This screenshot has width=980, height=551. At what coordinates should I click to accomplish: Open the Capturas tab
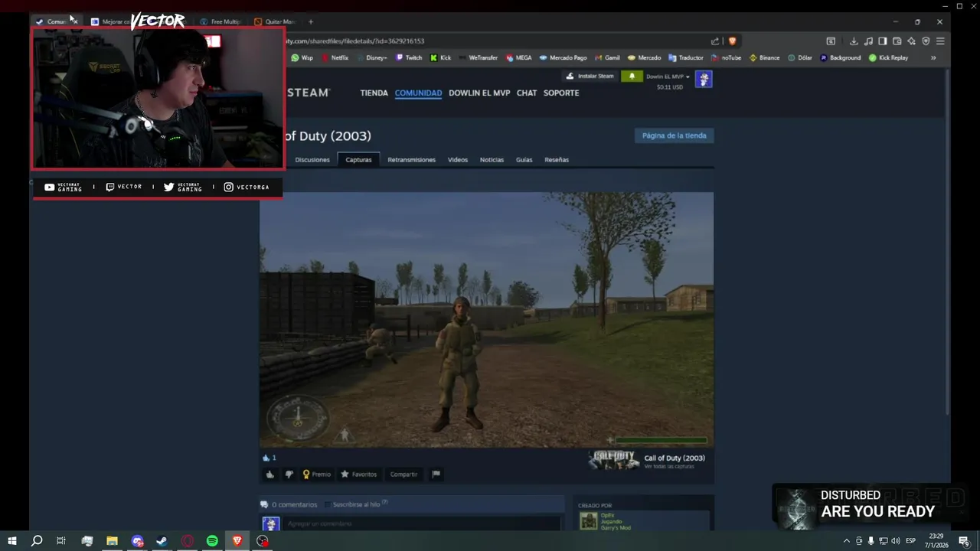pos(358,160)
